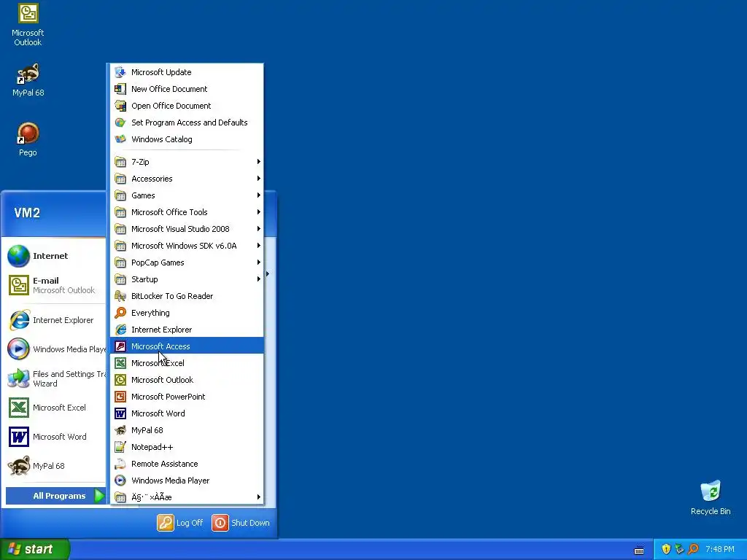Expand the Startup folder
Viewport: 747px width, 560px height.
click(187, 279)
